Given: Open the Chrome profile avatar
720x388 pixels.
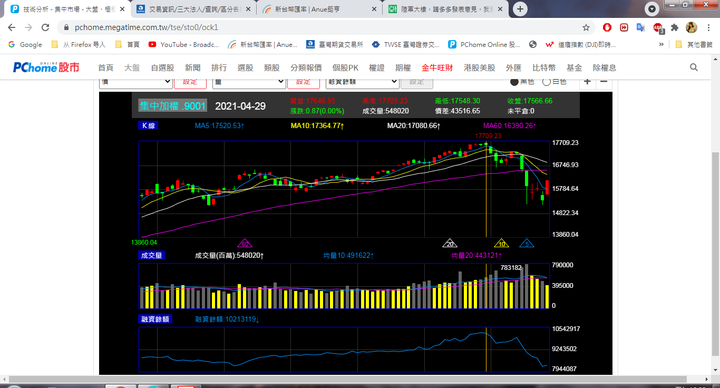Looking at the screenshot, I should (x=692, y=28).
